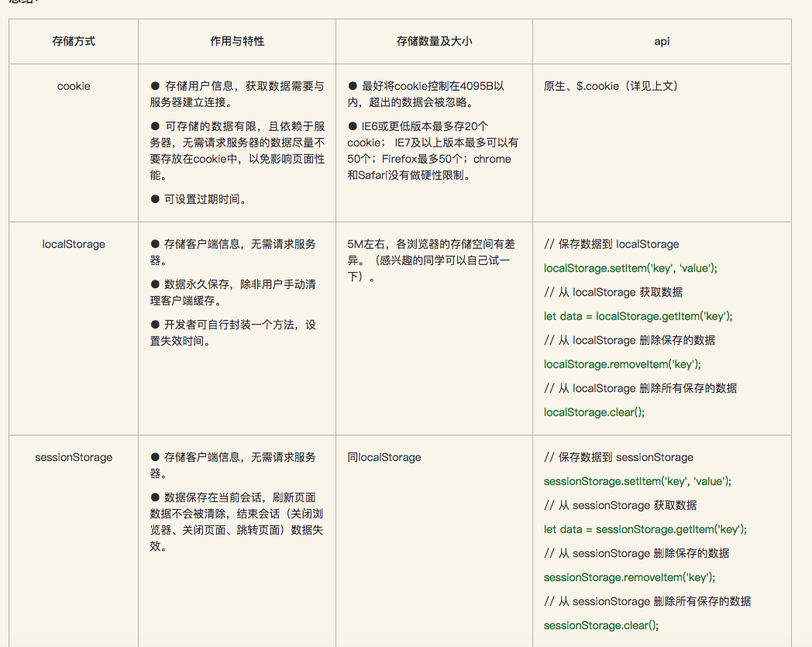Click comment // 从 localStorage 获取数据
812x647 pixels.
[x=613, y=292]
